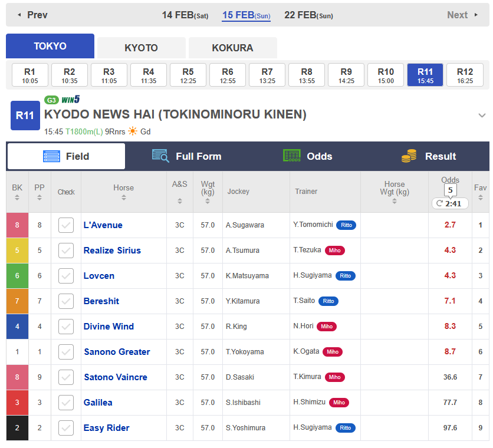
Task: Tick the check box for L'Avenue
Action: click(66, 225)
